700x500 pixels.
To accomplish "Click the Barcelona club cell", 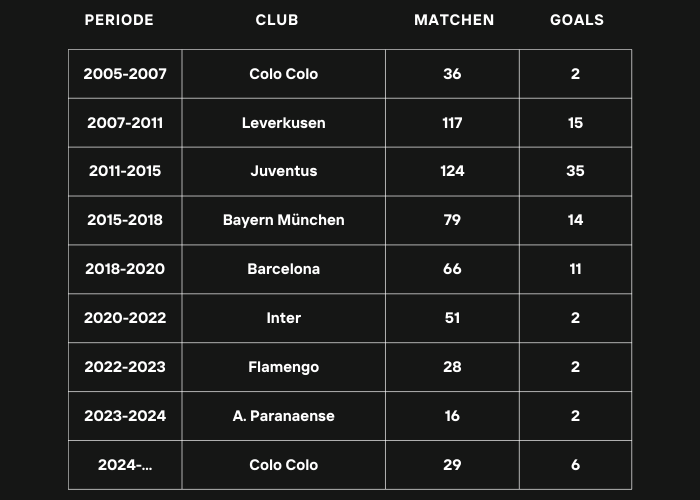I will [283, 269].
